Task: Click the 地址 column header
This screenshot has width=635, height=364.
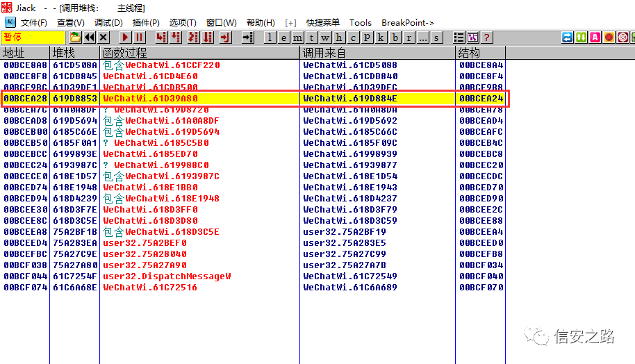Action: [25, 53]
